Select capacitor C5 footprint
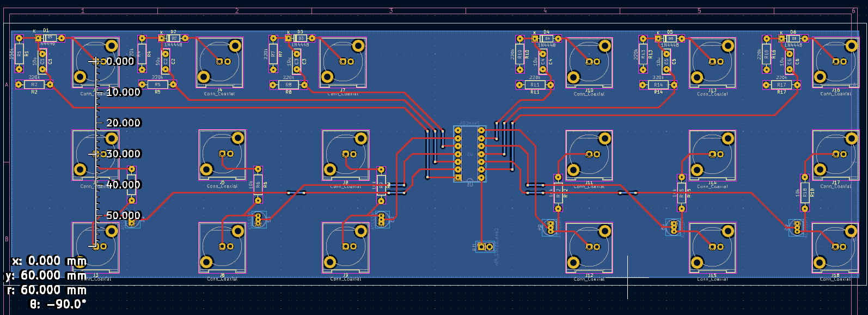The image size is (868, 315). point(667,62)
